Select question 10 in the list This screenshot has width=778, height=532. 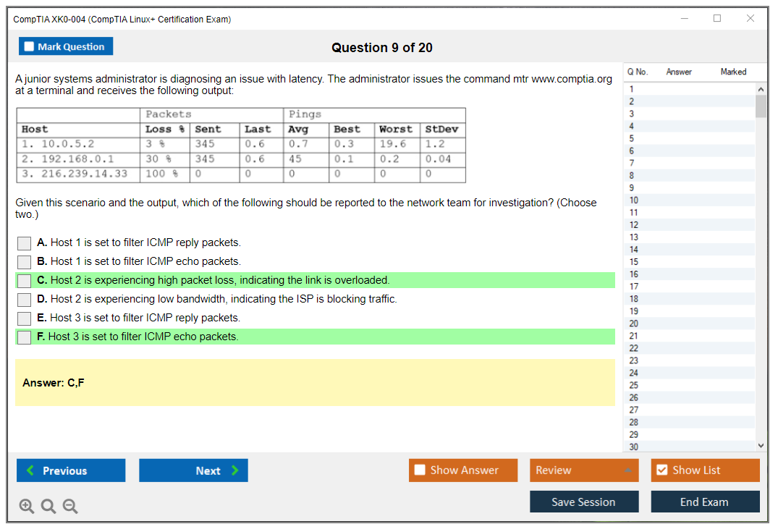click(634, 200)
